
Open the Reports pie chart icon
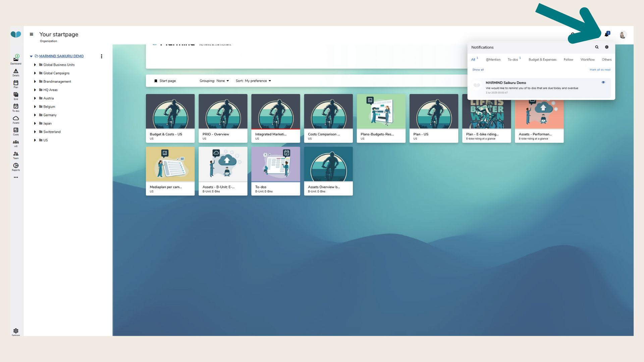[16, 166]
